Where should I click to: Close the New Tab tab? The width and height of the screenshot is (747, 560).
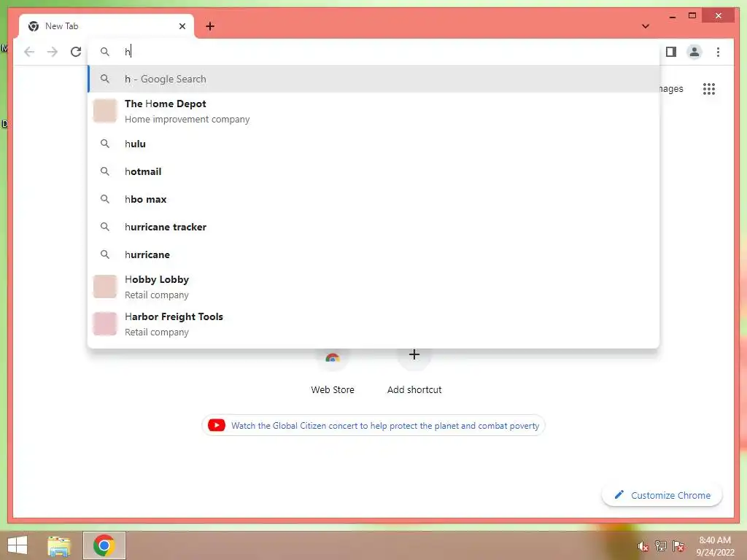tap(182, 26)
